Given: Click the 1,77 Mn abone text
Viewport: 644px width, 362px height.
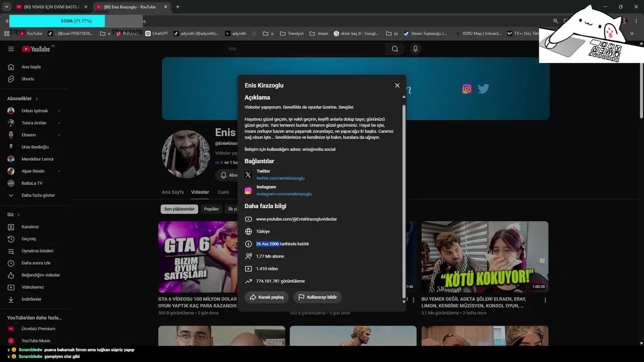Looking at the screenshot, I should click(x=270, y=256).
